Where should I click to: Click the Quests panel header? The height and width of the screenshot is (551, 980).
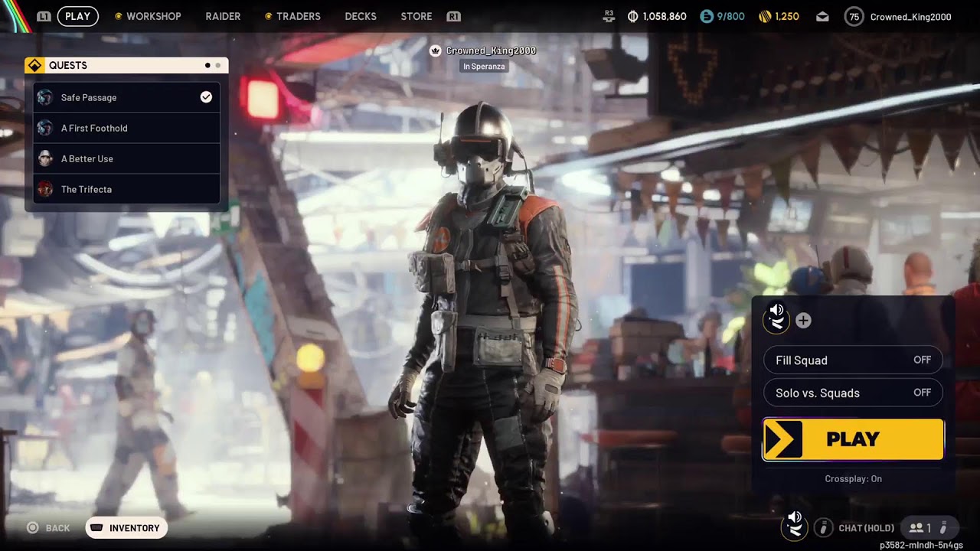coord(126,65)
